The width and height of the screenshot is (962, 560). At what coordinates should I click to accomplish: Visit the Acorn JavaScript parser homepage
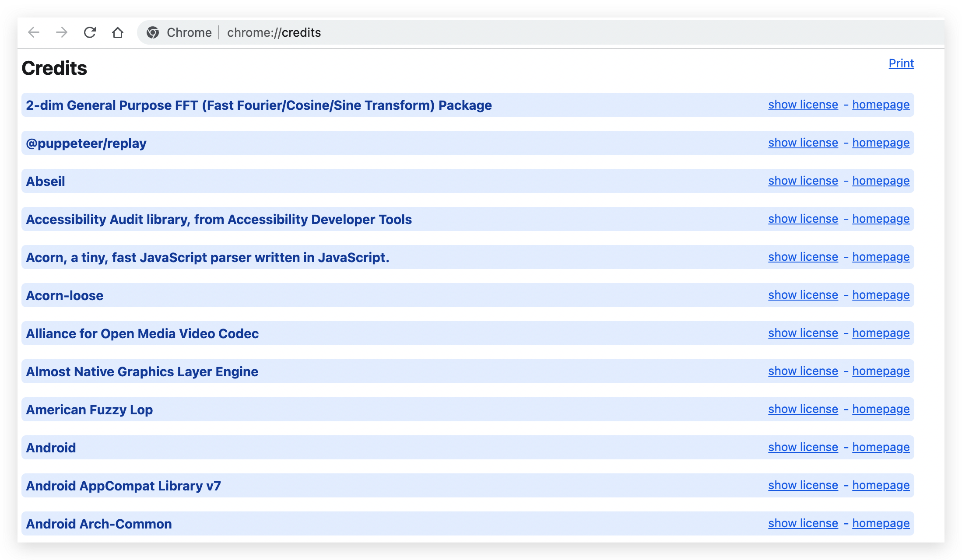pyautogui.click(x=881, y=257)
